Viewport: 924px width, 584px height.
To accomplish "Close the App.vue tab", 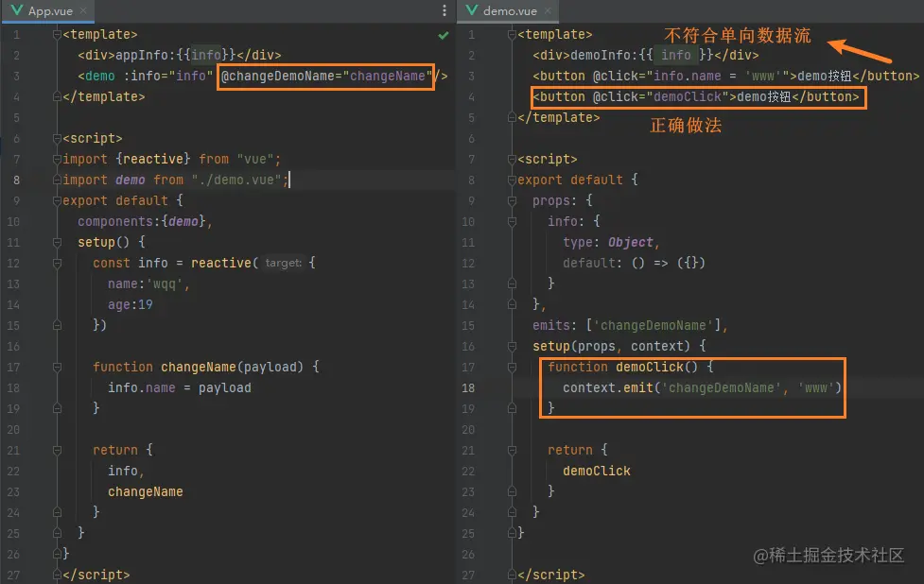I will 83,10.
